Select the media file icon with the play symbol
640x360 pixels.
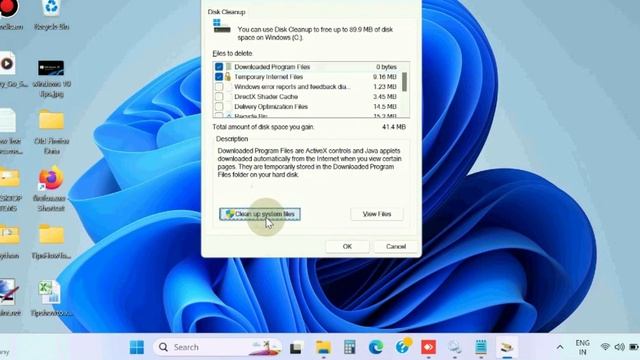7,64
